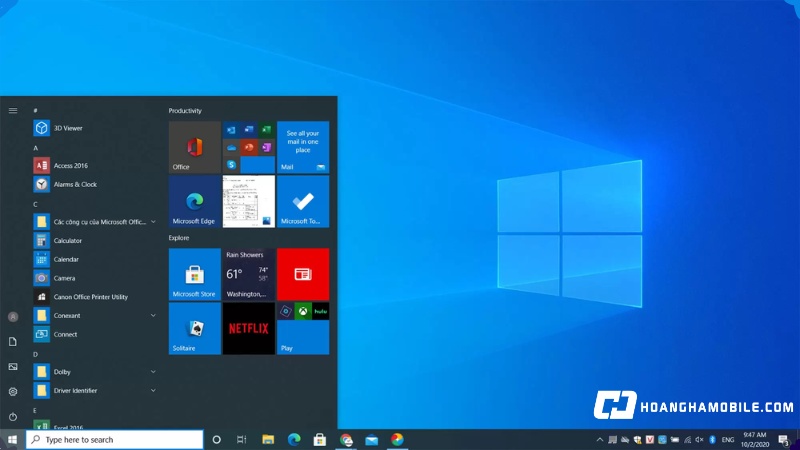Jump to letter D app list header
Screen dimensions: 800x450
tap(35, 354)
